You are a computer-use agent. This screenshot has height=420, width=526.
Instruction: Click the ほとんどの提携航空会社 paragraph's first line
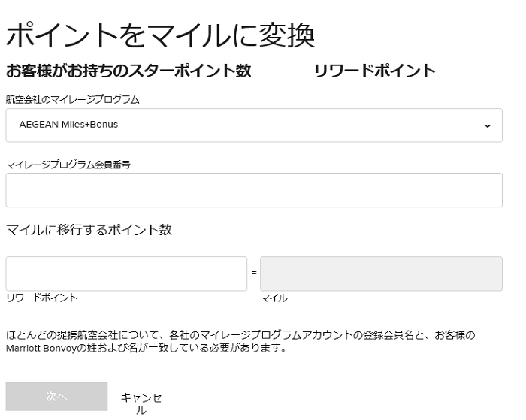click(x=240, y=335)
